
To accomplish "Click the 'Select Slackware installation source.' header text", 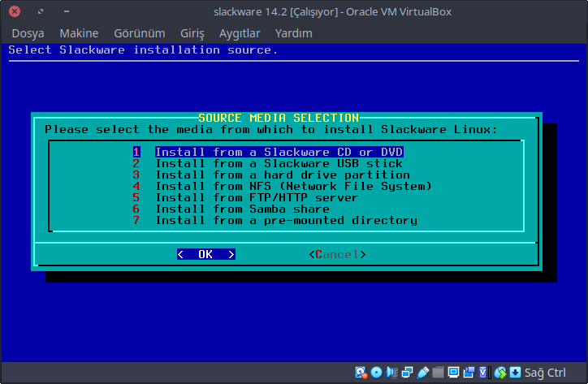I will pyautogui.click(x=143, y=50).
